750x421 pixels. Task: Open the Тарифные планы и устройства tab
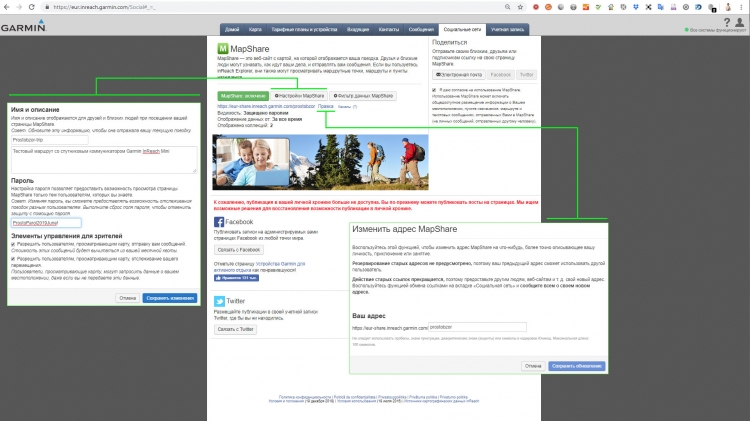point(304,30)
